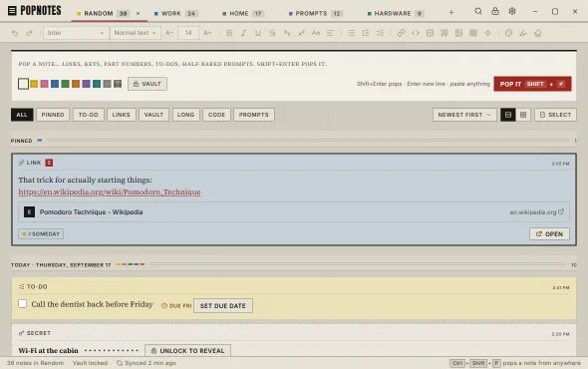The image size is (588, 369).
Task: Apply subscript formatting
Action: pyautogui.click(x=287, y=33)
